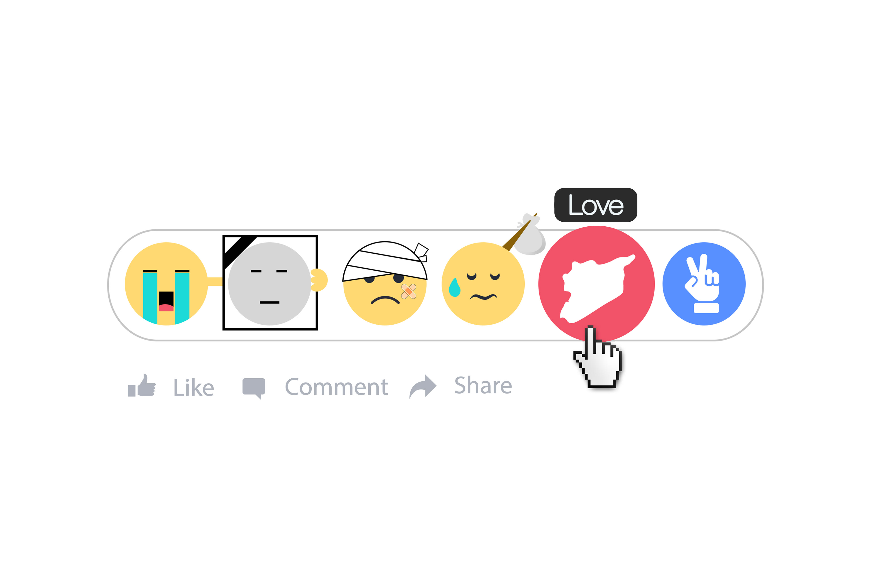871x588 pixels.
Task: Pick the bandaged head injured emoji
Action: [x=385, y=283]
